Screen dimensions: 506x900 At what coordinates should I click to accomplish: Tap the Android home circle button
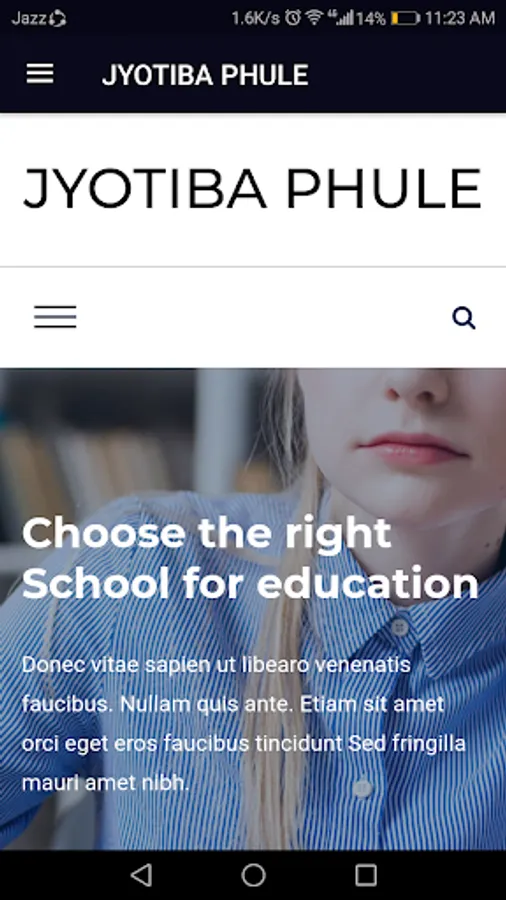[x=253, y=875]
